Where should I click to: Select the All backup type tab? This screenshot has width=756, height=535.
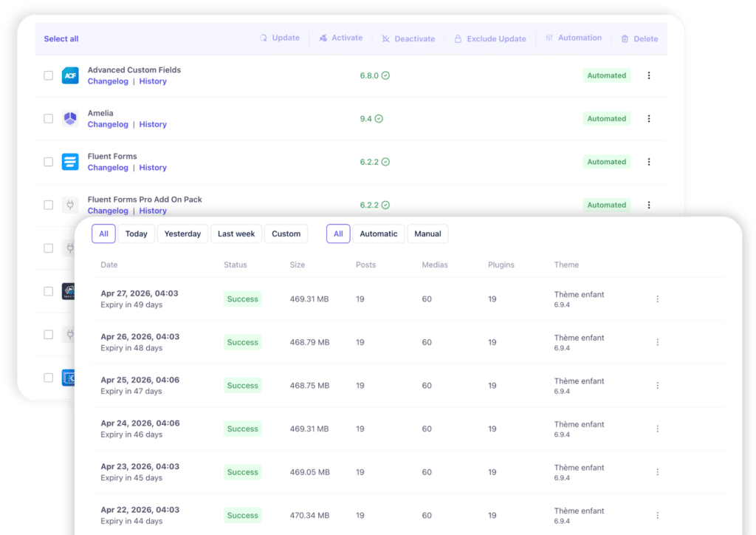pos(338,234)
